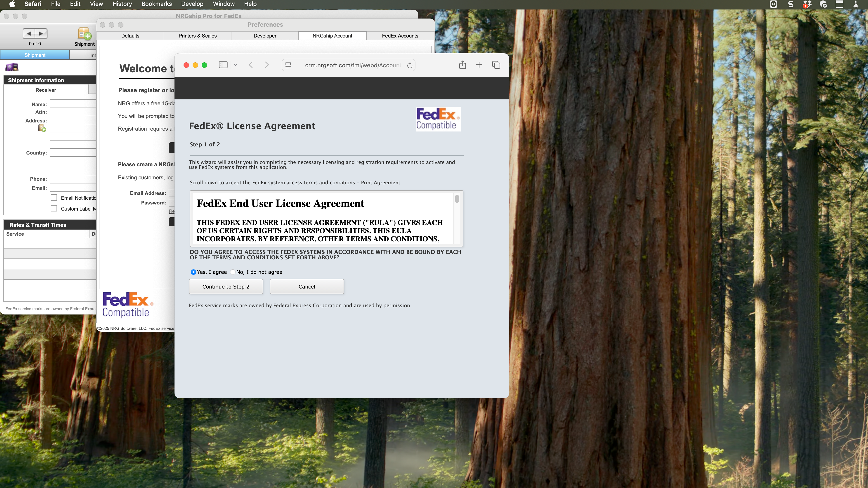Select the NRGship Account tab
The image size is (868, 488).
tap(332, 36)
